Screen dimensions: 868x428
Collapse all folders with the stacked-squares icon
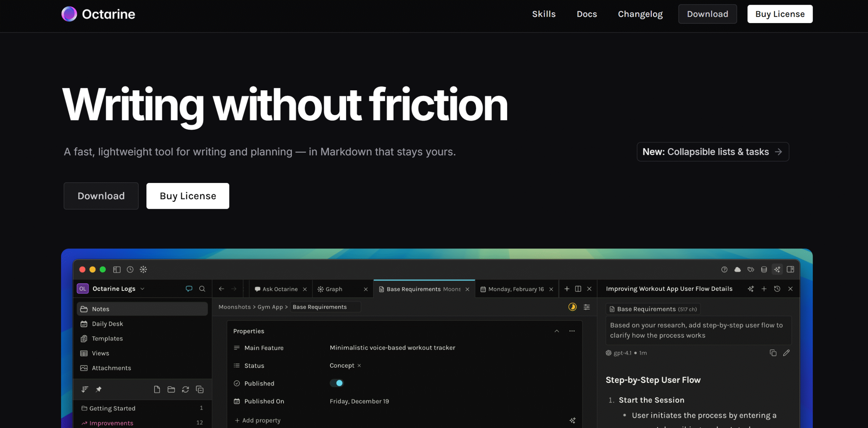click(x=200, y=389)
